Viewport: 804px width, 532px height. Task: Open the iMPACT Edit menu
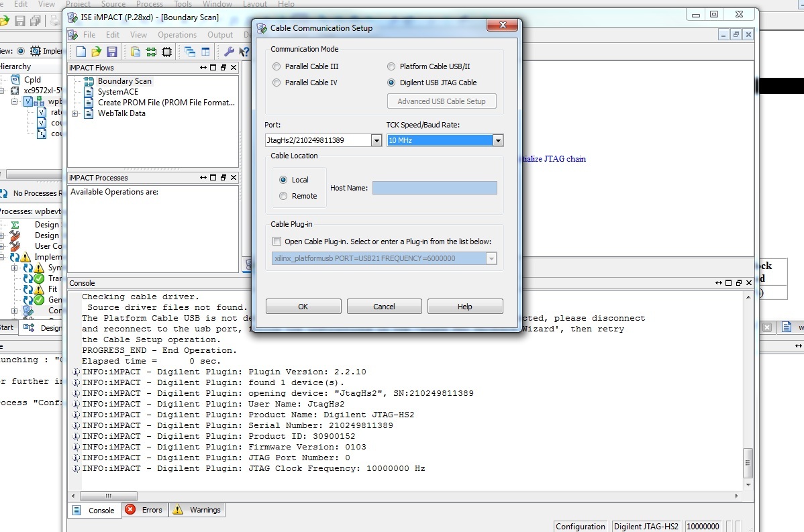113,35
